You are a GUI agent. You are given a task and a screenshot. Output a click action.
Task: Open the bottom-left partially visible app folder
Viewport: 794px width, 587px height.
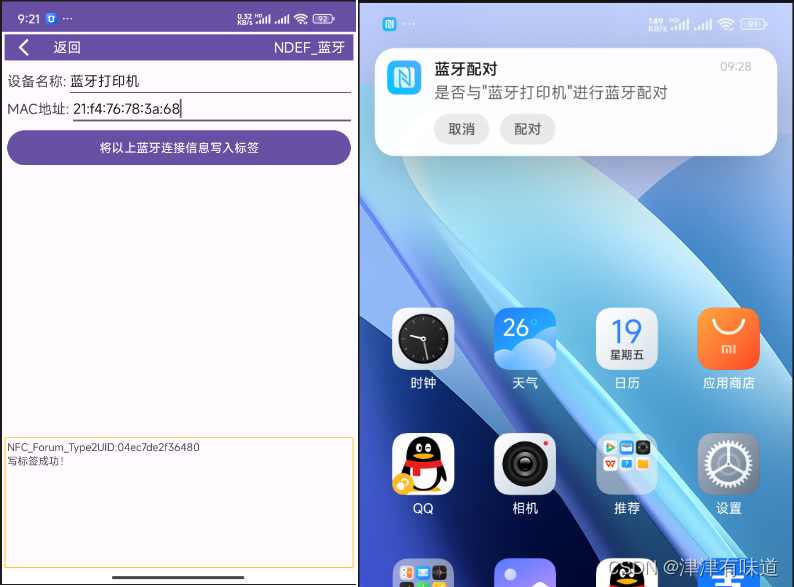(423, 573)
